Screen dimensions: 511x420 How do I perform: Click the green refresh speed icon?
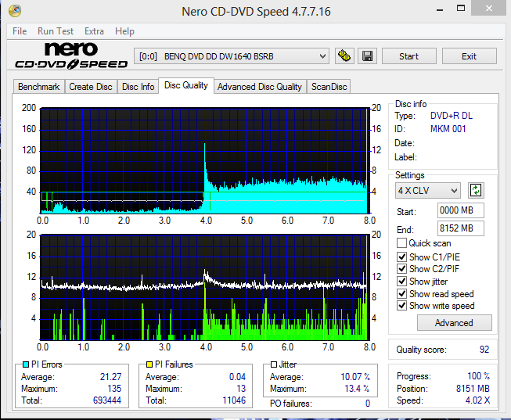475,190
